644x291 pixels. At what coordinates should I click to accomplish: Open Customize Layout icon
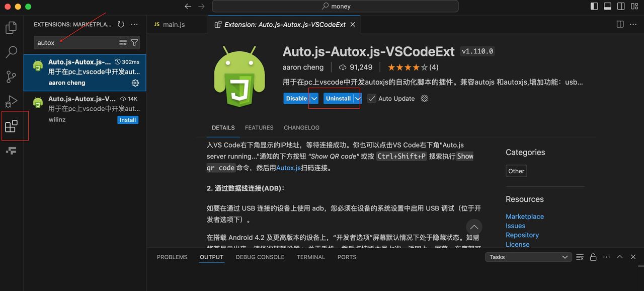tap(634, 7)
